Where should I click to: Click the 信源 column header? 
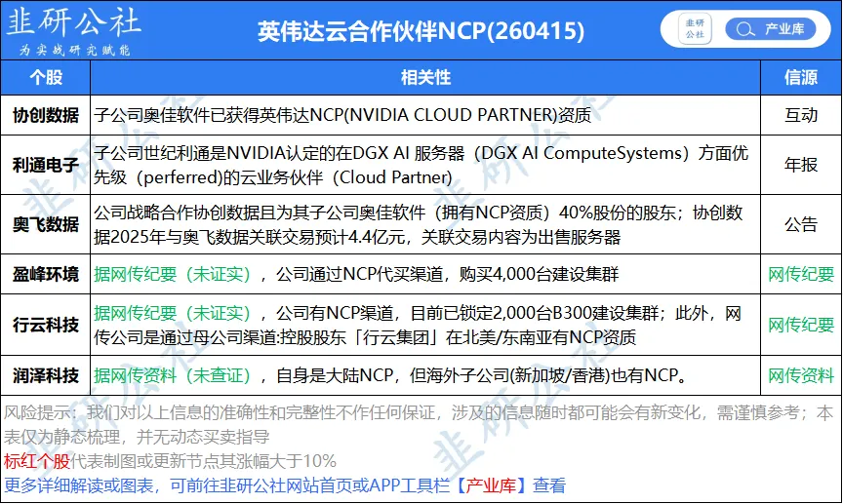800,77
